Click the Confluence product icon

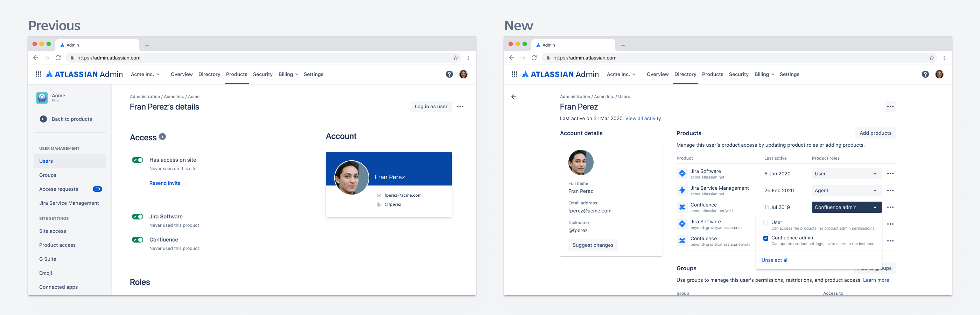coord(682,207)
